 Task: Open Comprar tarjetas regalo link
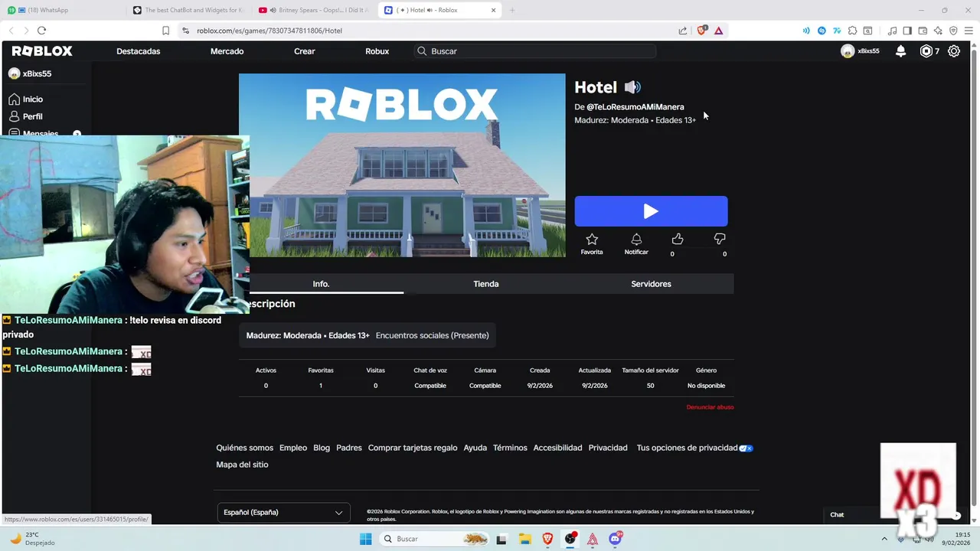tap(413, 448)
